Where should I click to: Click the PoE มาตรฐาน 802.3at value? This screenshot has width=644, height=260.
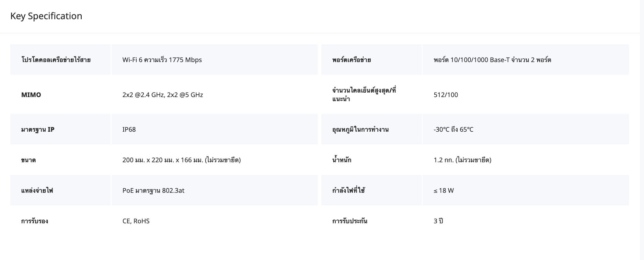pyautogui.click(x=153, y=190)
